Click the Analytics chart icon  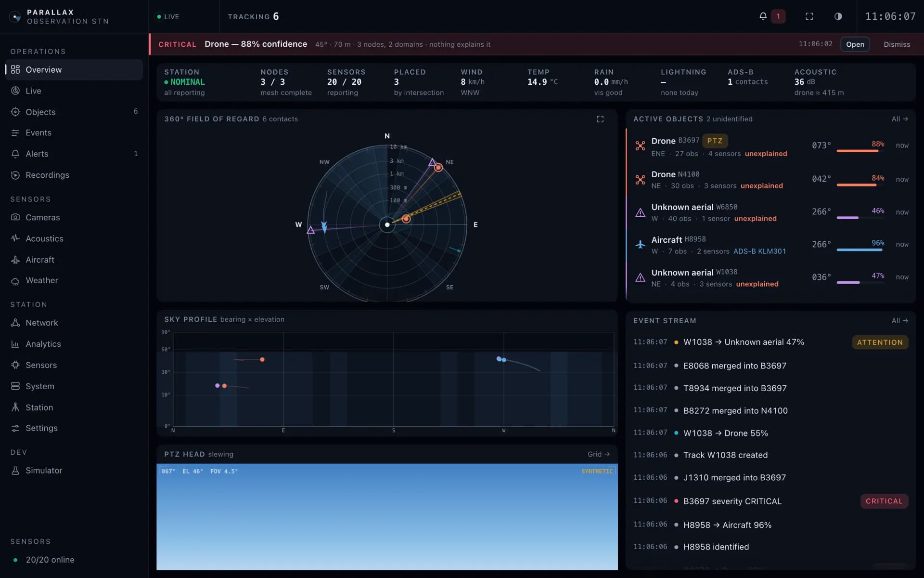(15, 344)
